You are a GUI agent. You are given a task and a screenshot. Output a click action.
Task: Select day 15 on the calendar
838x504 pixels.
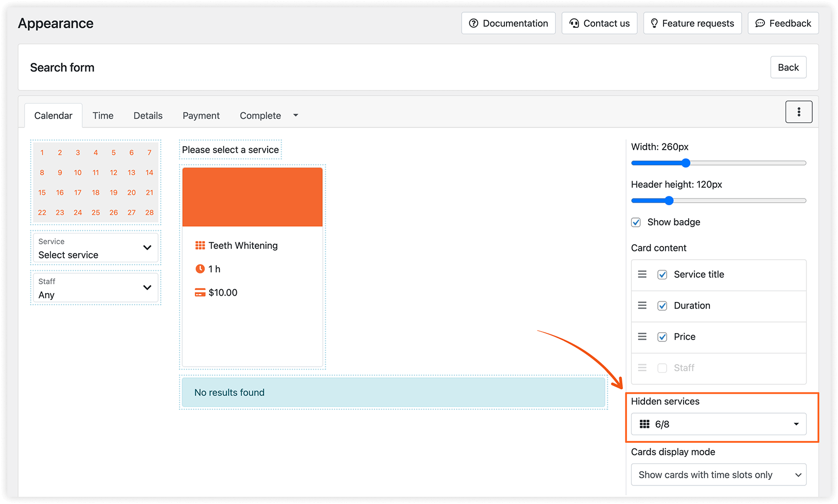tap(42, 192)
